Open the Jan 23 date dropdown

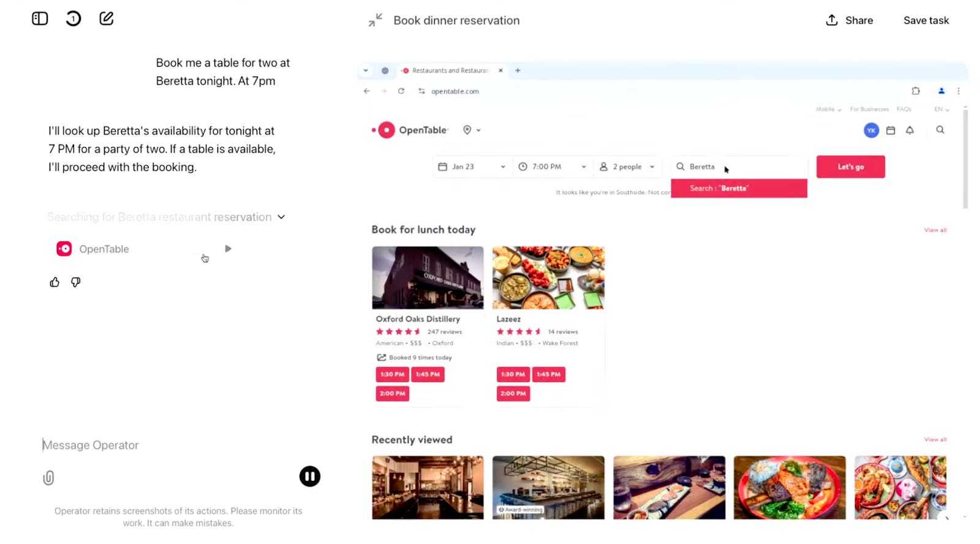point(472,166)
